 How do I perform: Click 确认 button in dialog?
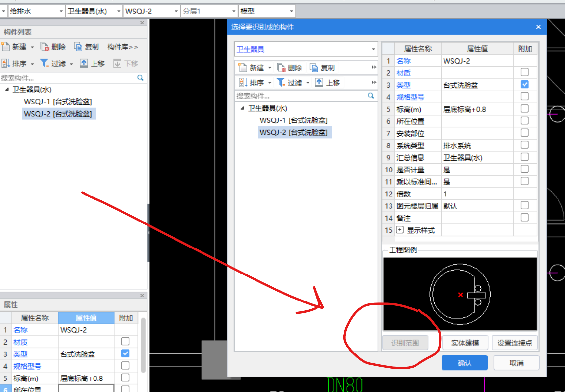465,363
